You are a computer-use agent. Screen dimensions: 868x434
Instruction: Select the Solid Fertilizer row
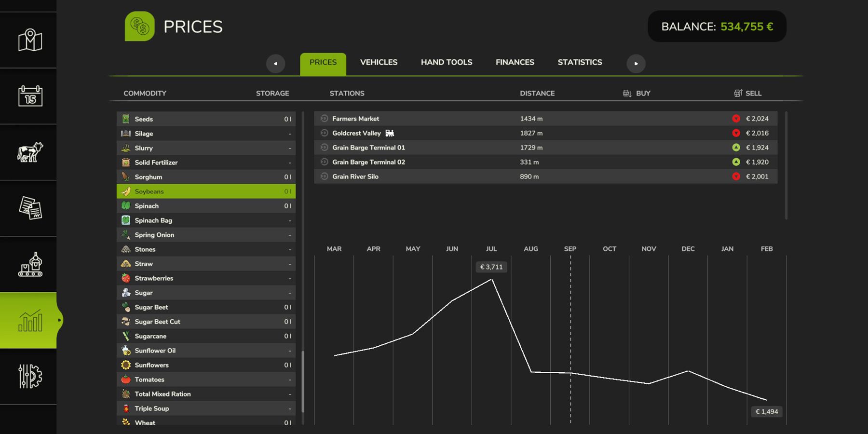206,163
